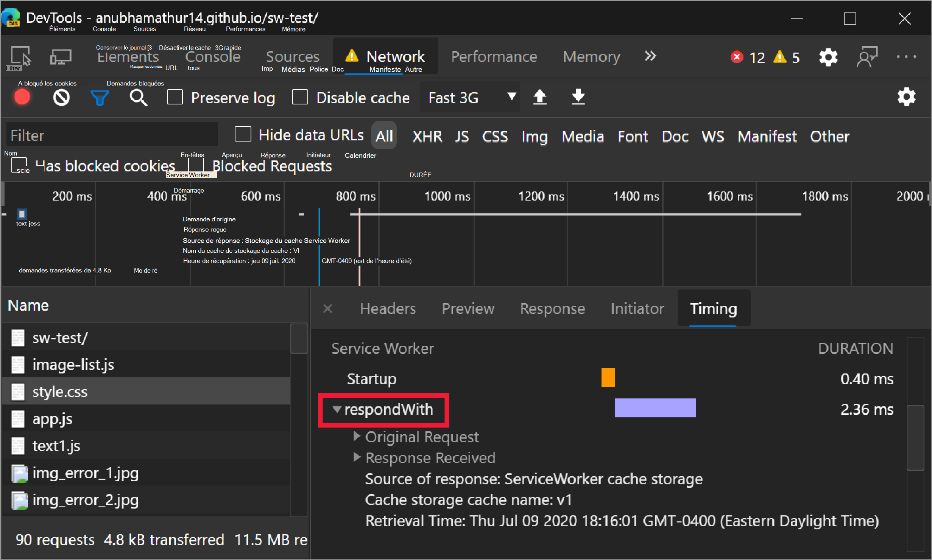
Task: Open the network search magnifier
Action: (138, 98)
